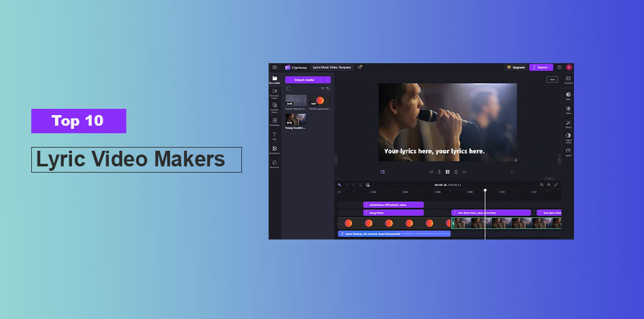Click the timeline Redo icon
The width and height of the screenshot is (644, 319).
pos(353,185)
